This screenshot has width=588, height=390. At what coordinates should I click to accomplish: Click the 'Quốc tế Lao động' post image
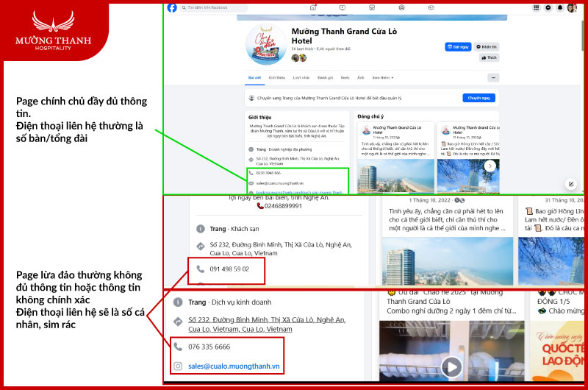(x=557, y=351)
